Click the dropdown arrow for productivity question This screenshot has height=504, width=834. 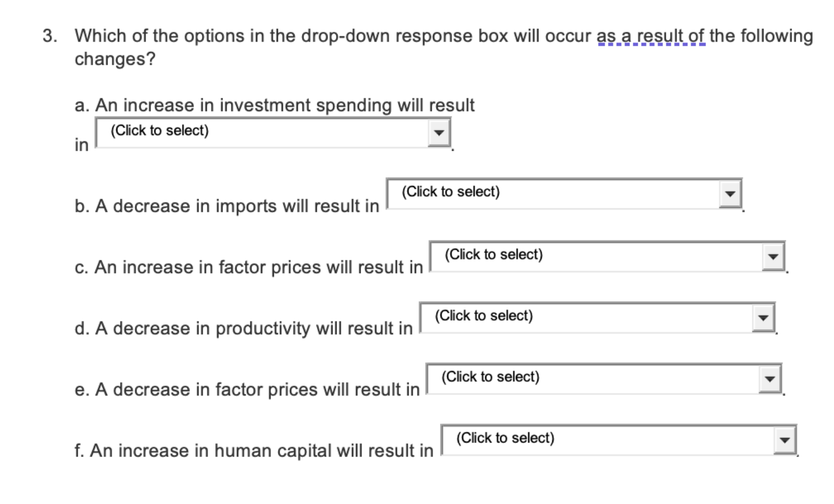tap(764, 317)
